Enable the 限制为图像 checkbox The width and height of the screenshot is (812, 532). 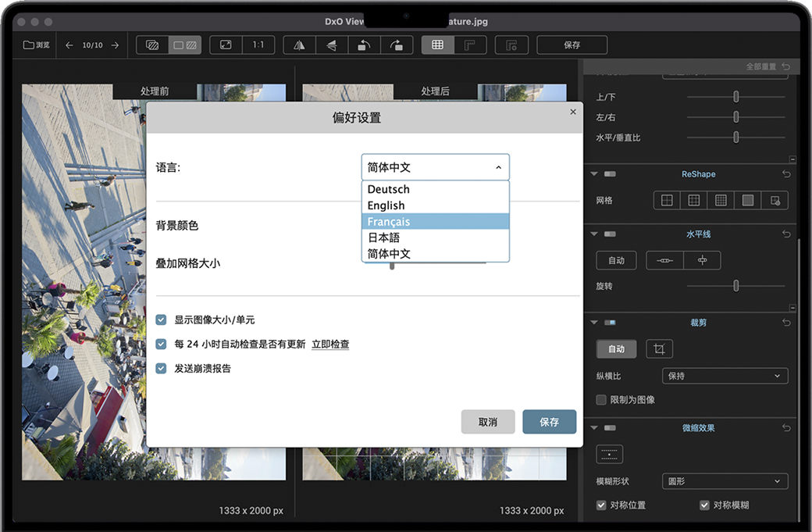pos(601,399)
